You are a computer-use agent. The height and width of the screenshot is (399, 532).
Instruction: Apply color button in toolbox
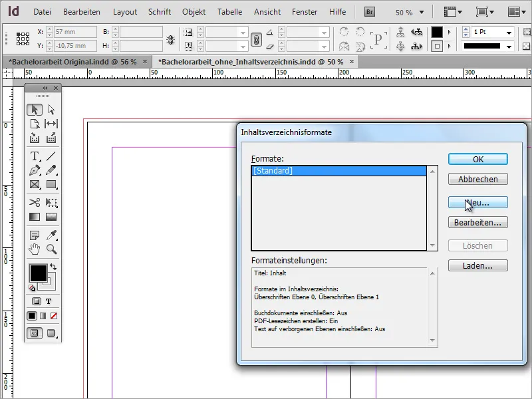click(32, 316)
